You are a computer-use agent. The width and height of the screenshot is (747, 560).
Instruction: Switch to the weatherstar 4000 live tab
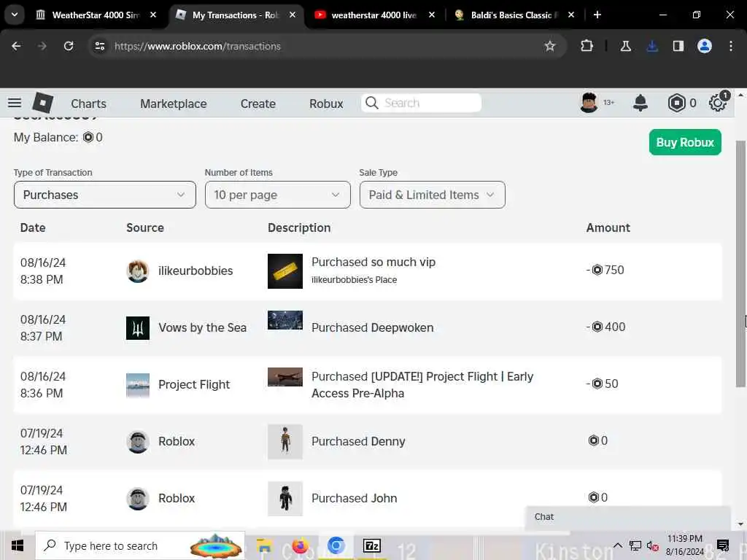374,15
